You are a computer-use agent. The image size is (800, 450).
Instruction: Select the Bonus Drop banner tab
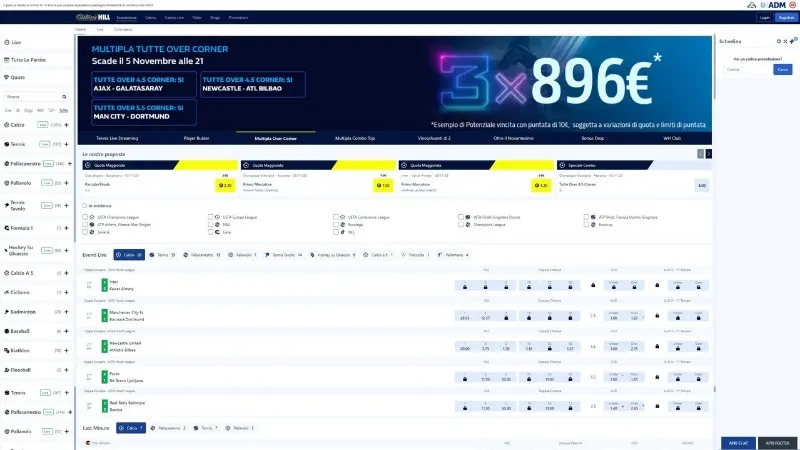point(592,138)
